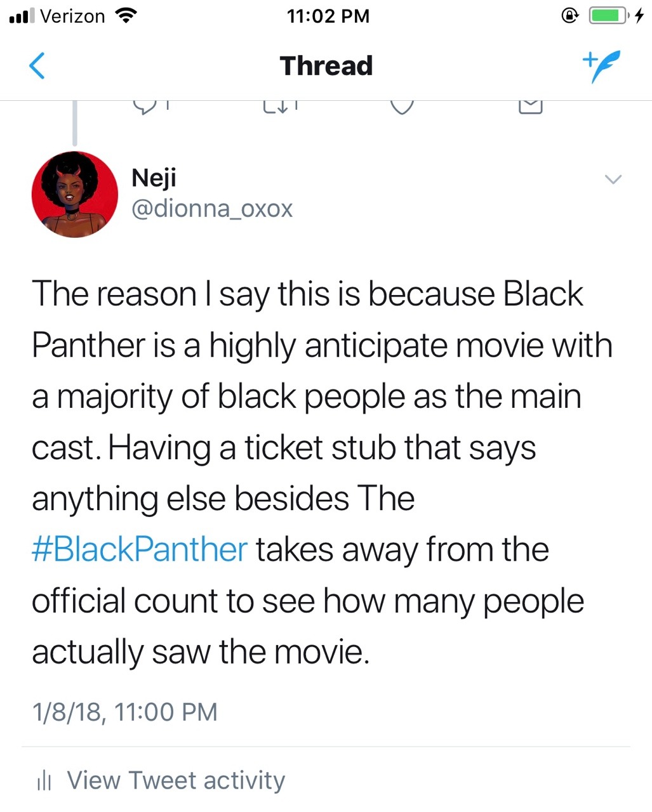Open the profile via the Neji display name
Viewport: 652px width, 812px height.
[154, 178]
